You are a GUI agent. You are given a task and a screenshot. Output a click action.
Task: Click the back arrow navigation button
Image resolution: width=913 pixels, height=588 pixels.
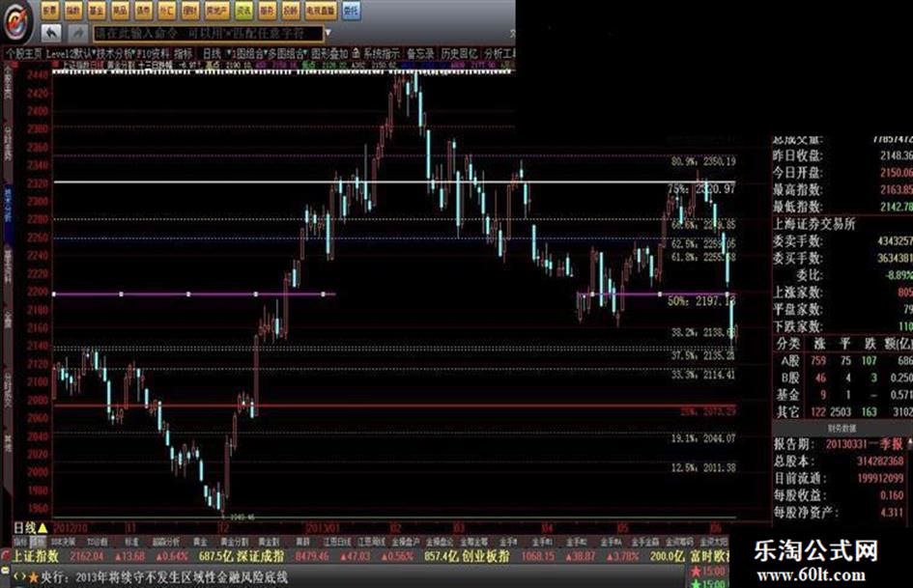52,33
